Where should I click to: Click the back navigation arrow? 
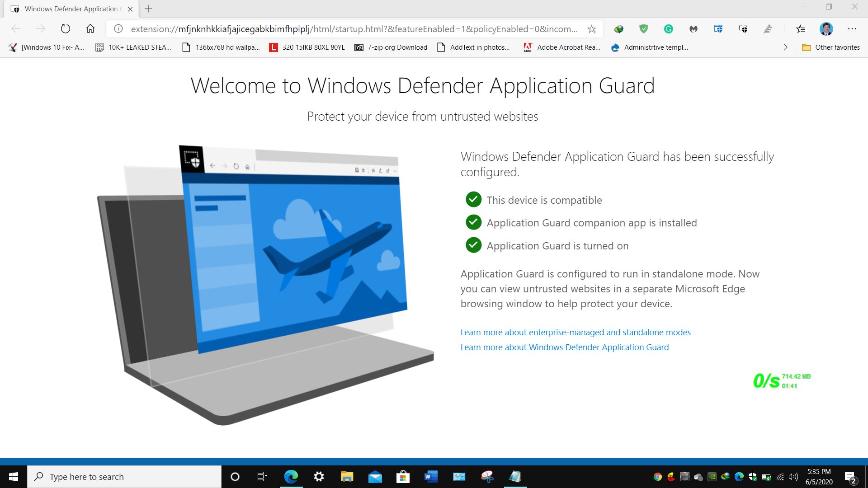[16, 29]
